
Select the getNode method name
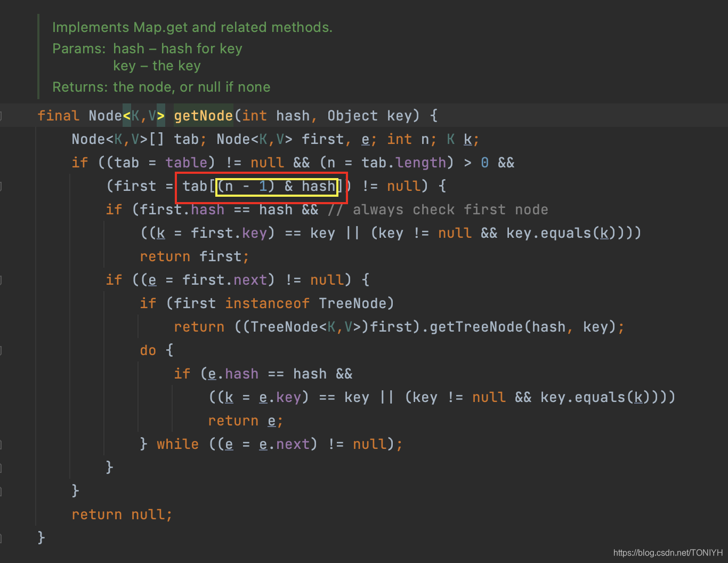click(203, 116)
